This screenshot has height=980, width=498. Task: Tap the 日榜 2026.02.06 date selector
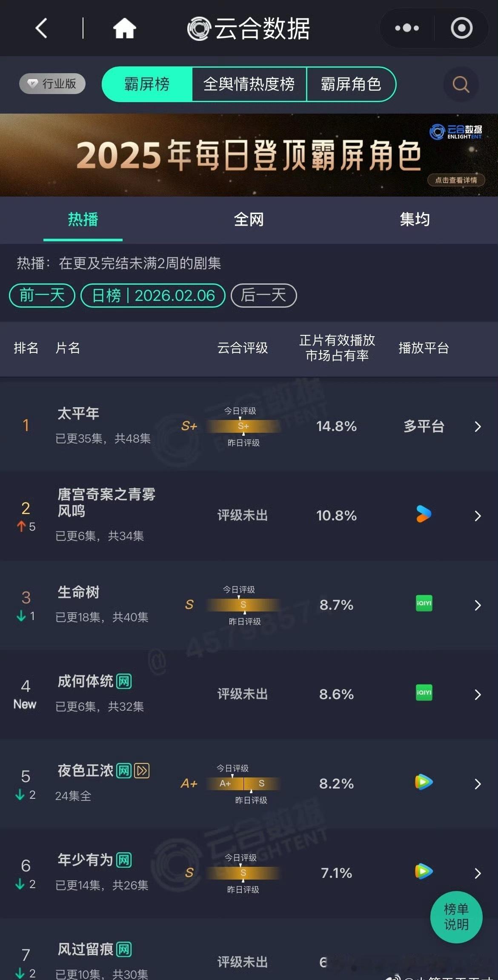(153, 295)
